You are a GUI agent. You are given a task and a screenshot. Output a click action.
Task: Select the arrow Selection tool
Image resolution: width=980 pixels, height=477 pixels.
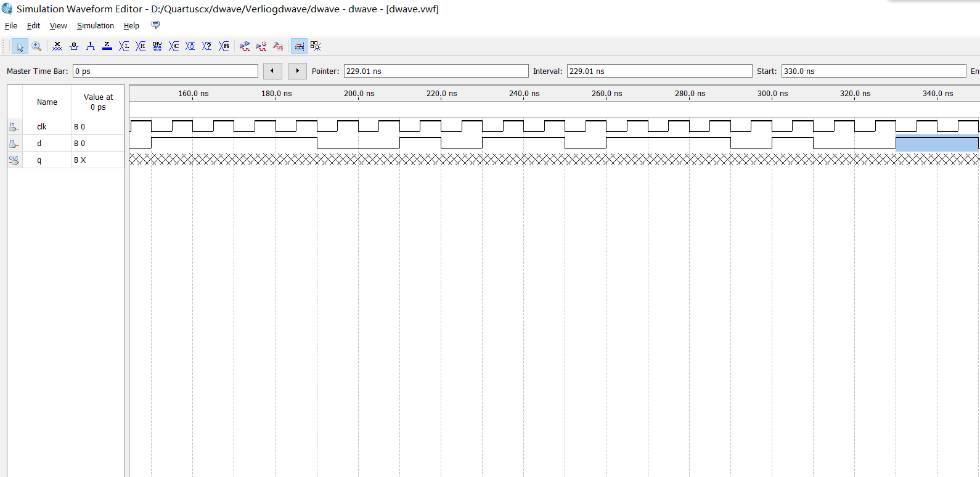20,46
